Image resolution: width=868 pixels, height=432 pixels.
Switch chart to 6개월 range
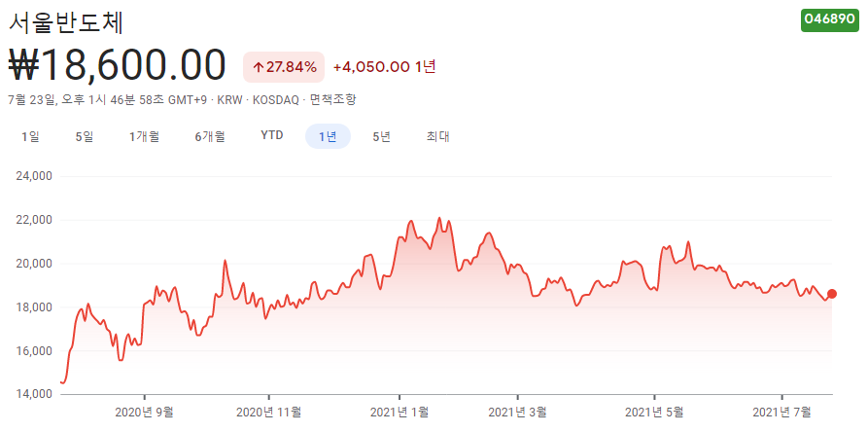[210, 136]
